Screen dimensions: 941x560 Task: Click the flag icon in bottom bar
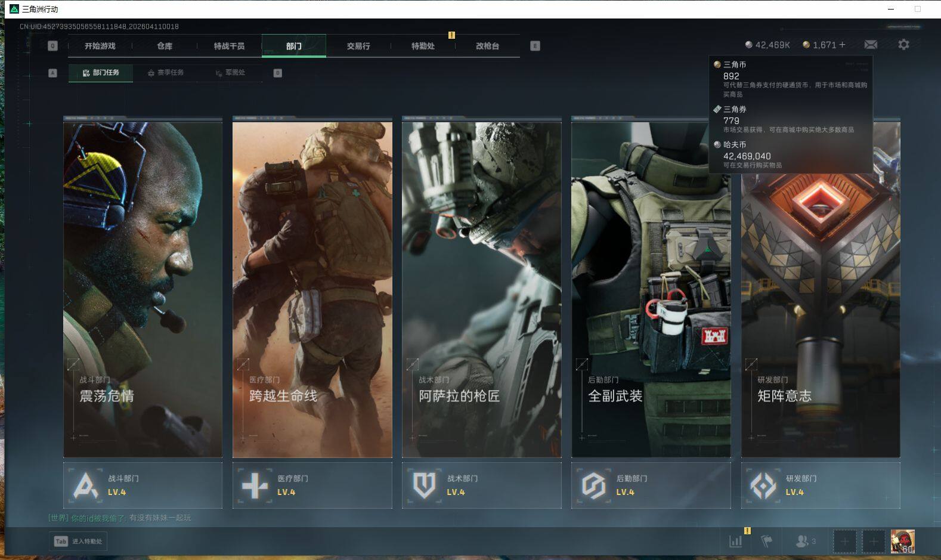point(767,541)
